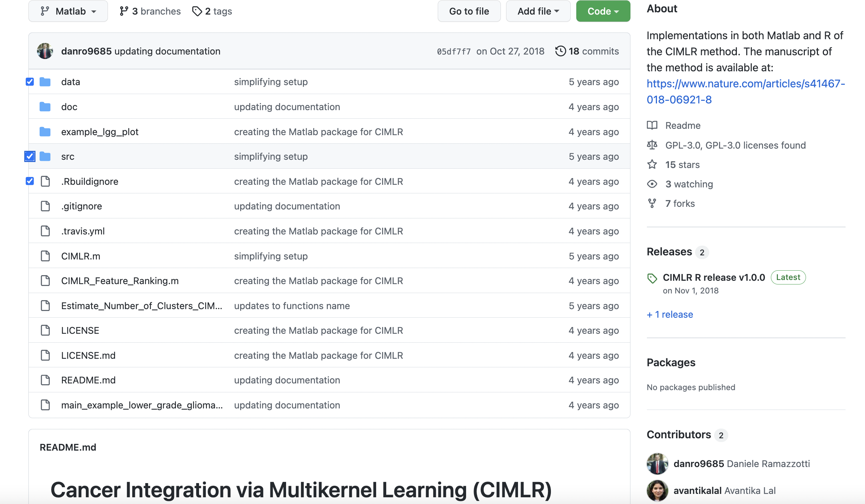Screen dimensions: 865x504
Task: Click the branches fork icon
Action: 124,11
